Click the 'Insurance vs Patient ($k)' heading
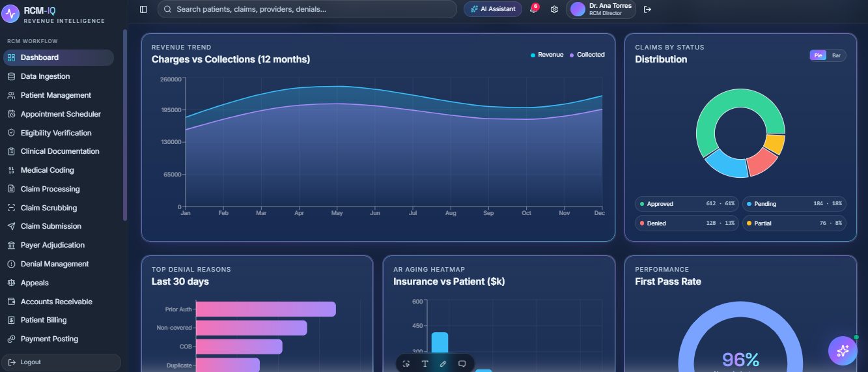This screenshot has height=372, width=868. [449, 281]
